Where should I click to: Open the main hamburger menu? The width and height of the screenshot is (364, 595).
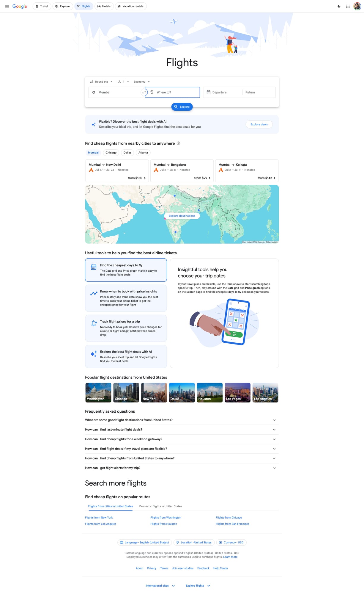[7, 6]
